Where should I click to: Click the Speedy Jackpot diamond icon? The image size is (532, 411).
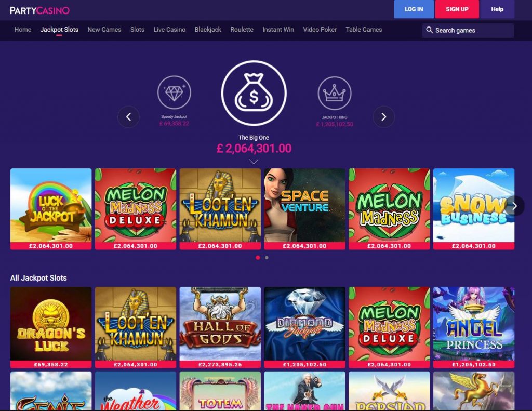174,92
